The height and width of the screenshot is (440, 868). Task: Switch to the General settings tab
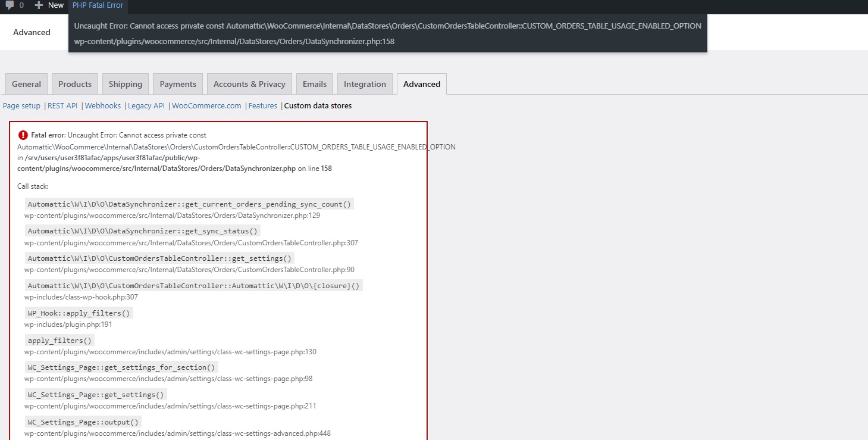(26, 84)
